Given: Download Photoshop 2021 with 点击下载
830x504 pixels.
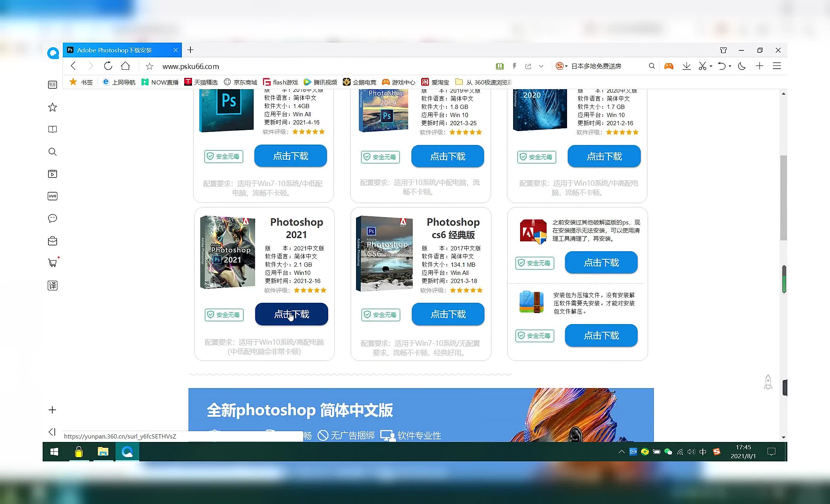Looking at the screenshot, I should coord(291,314).
